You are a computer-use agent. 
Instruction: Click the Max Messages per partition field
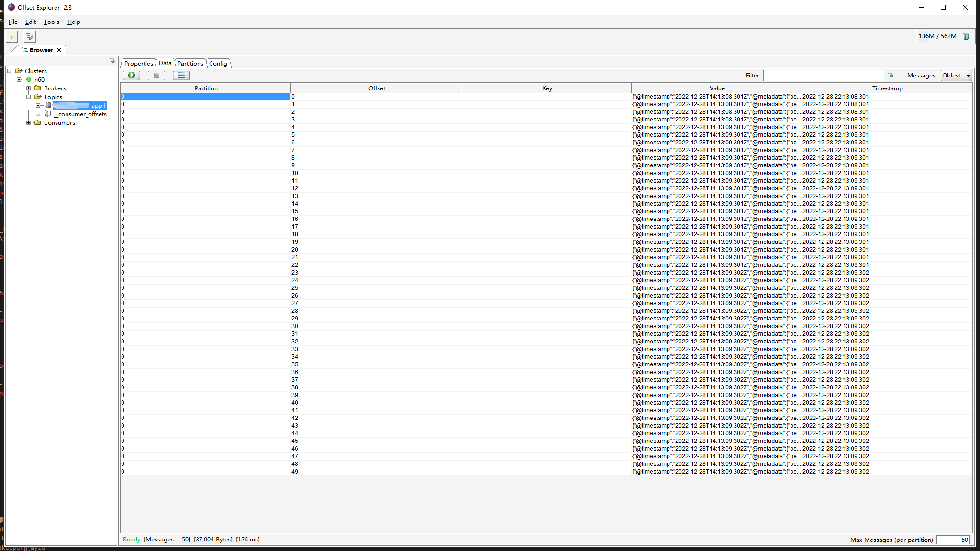tap(953, 540)
